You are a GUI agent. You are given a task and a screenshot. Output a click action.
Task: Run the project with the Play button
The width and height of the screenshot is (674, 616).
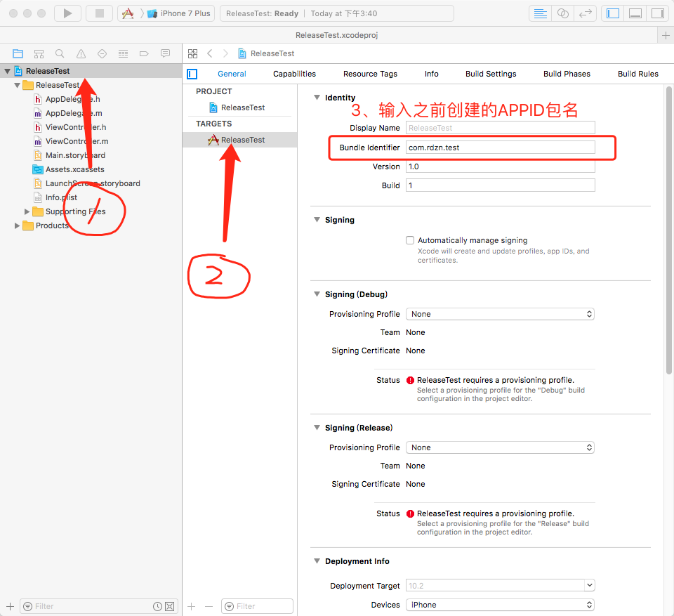click(67, 13)
